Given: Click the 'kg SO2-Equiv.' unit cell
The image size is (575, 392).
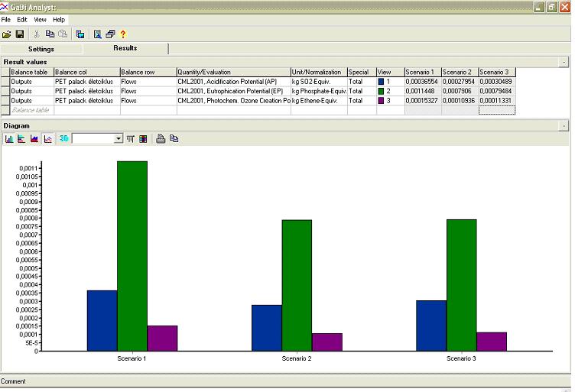Looking at the screenshot, I should tap(319, 82).
